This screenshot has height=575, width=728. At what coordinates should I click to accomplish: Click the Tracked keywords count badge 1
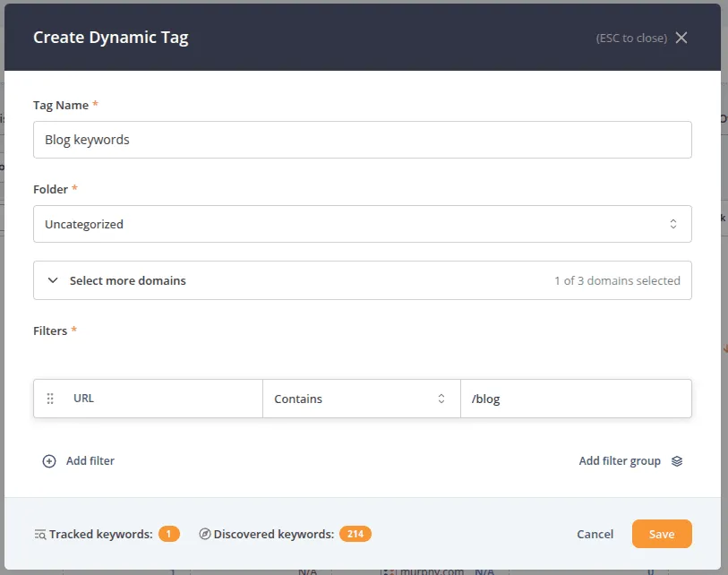click(169, 534)
